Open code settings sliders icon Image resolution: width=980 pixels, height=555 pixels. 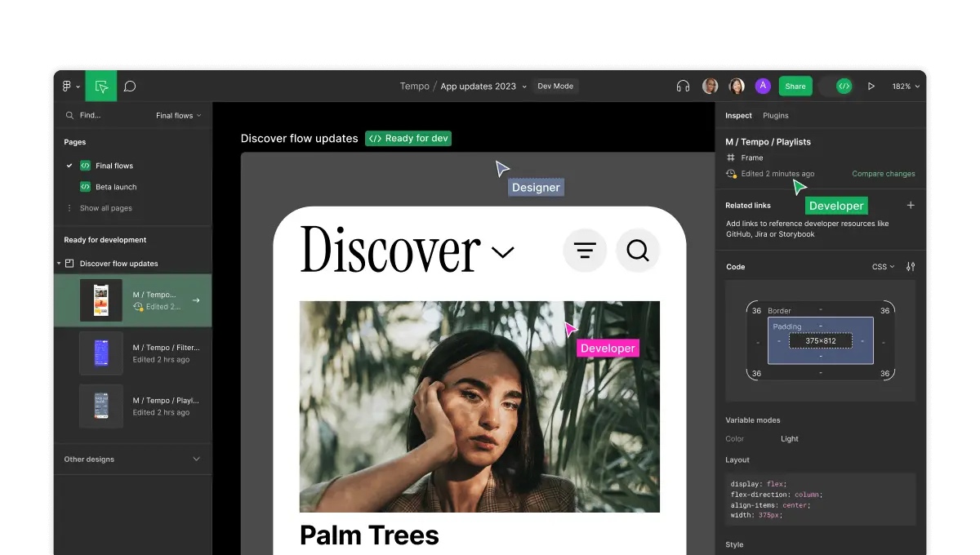coord(911,267)
